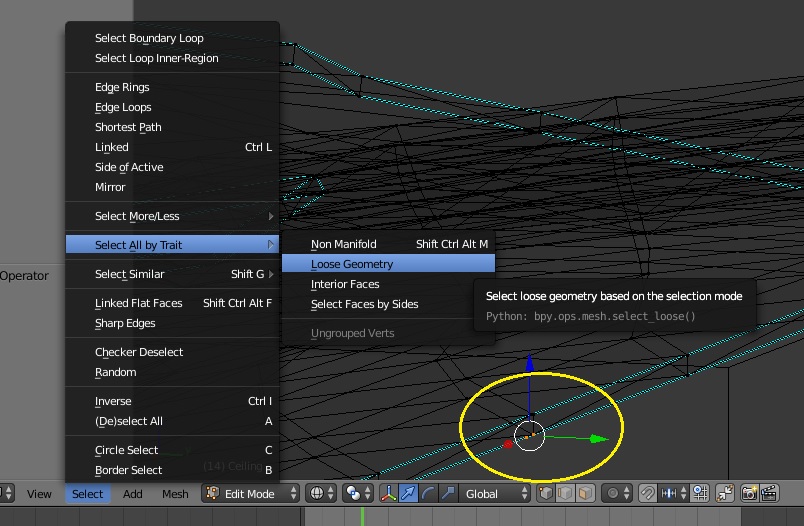Select Edge Loops menu entry

(172, 107)
